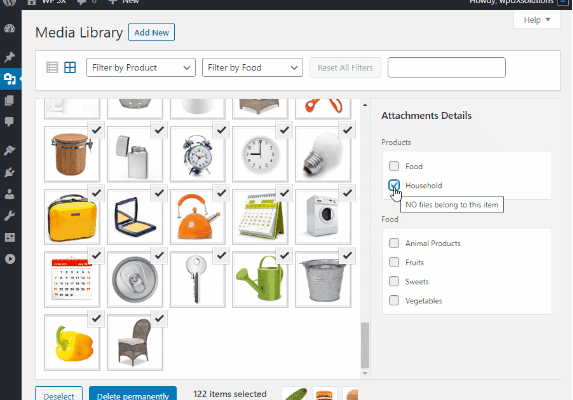Image resolution: width=573 pixels, height=400 pixels.
Task: Click the cucumber selection preview thumbnail
Action: [x=295, y=394]
